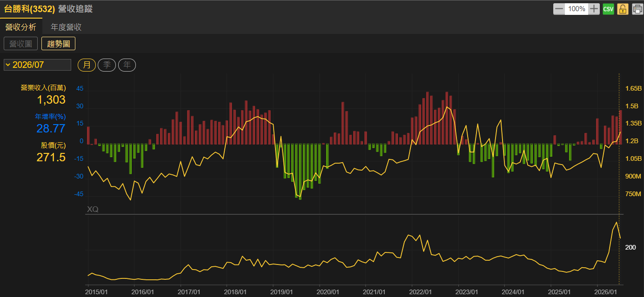Click the 2025/01 x-axis label

point(560,292)
